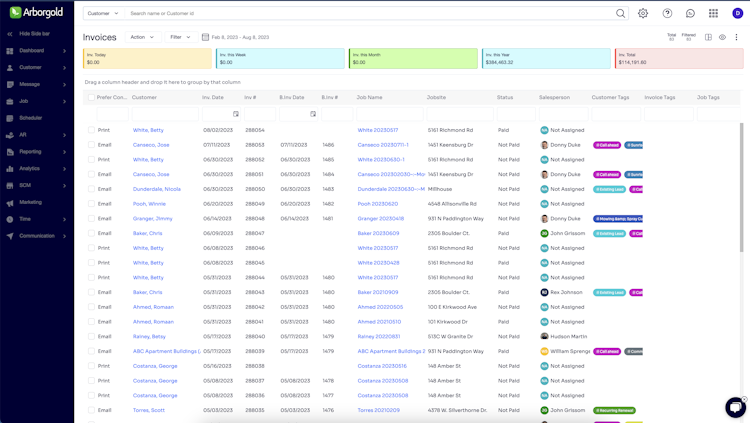750x423 pixels.
Task: Open customer link Dunderdale, Nicola
Action: point(157,189)
